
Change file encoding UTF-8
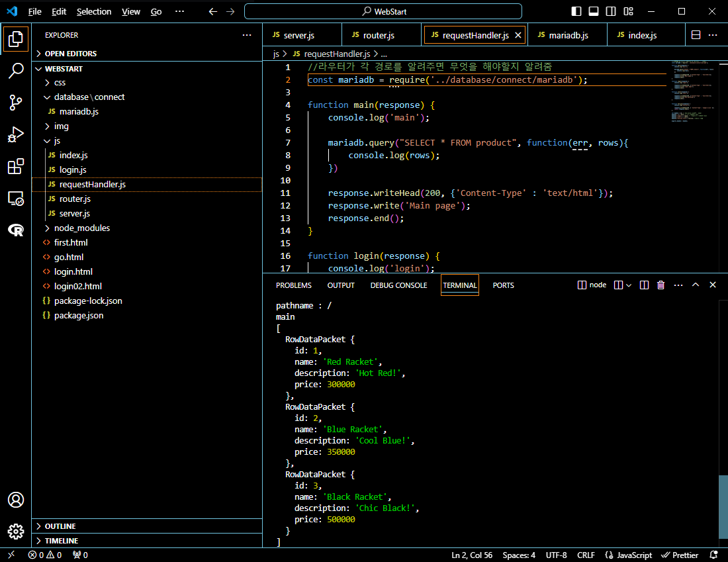(x=556, y=555)
